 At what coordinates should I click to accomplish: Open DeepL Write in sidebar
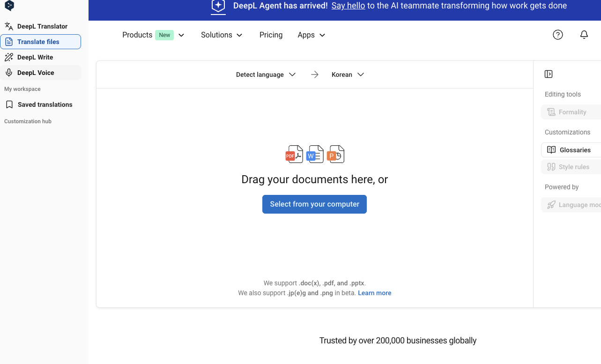(41, 57)
